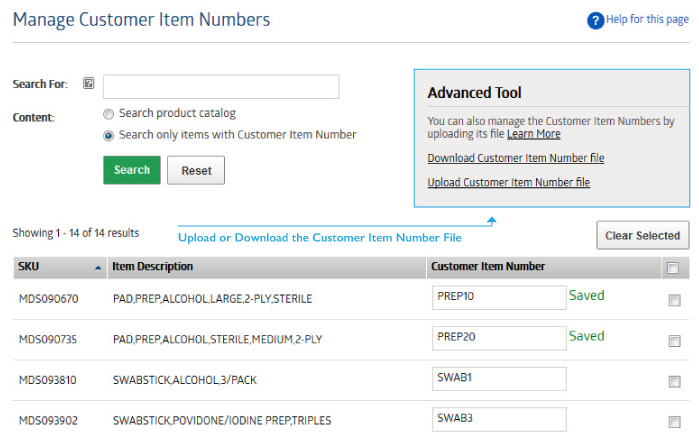Check the box for SKU MDS090735
The height and width of the screenshot is (439, 699).
[674, 341]
